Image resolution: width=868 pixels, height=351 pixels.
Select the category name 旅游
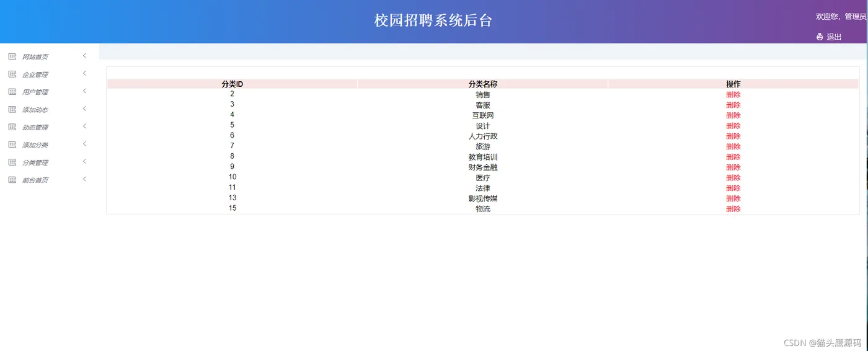[483, 146]
